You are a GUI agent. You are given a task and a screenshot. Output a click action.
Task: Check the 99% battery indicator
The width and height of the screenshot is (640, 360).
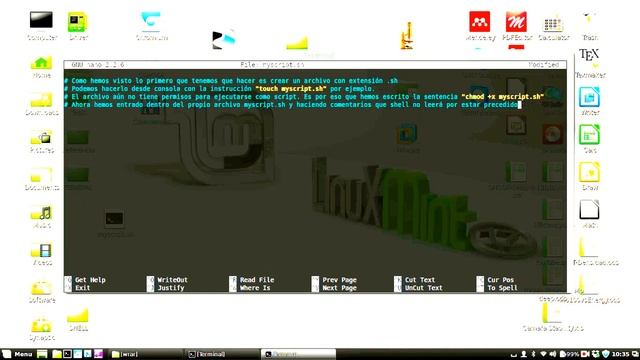[x=569, y=354]
